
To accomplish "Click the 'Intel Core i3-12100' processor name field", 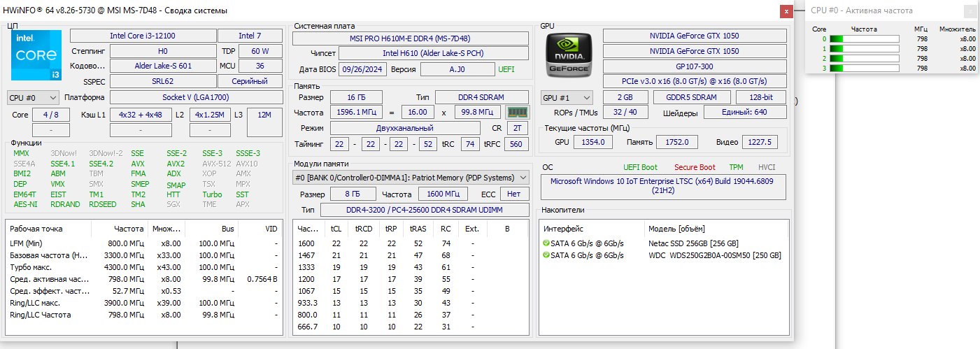I will click(x=143, y=36).
